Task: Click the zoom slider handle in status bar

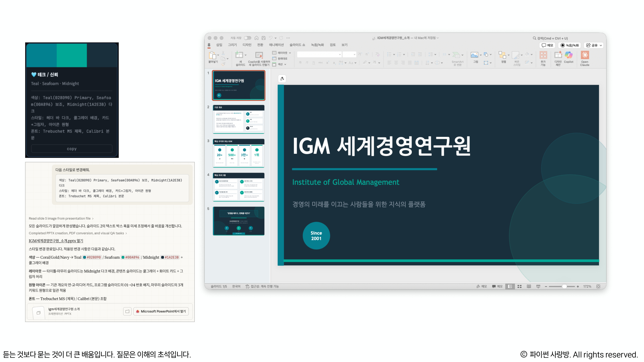Action: click(x=564, y=286)
